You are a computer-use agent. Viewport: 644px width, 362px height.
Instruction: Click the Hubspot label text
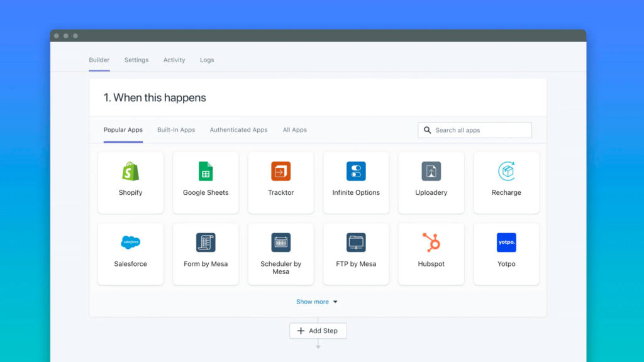coord(431,264)
